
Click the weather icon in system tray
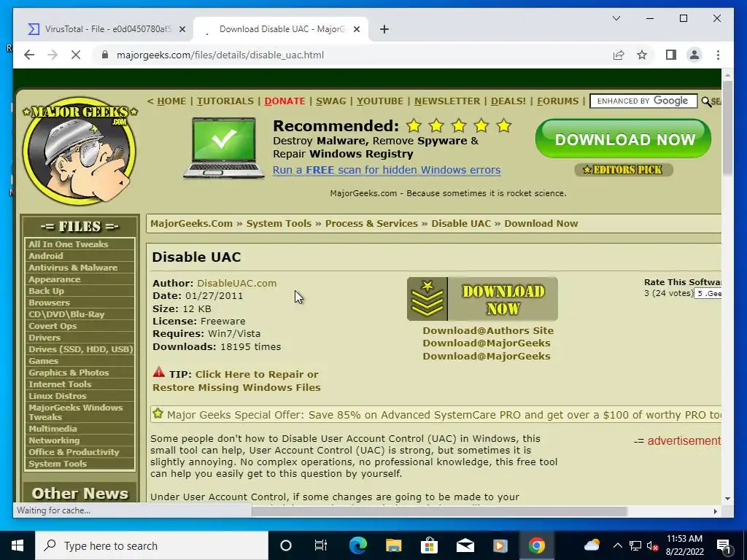(592, 545)
